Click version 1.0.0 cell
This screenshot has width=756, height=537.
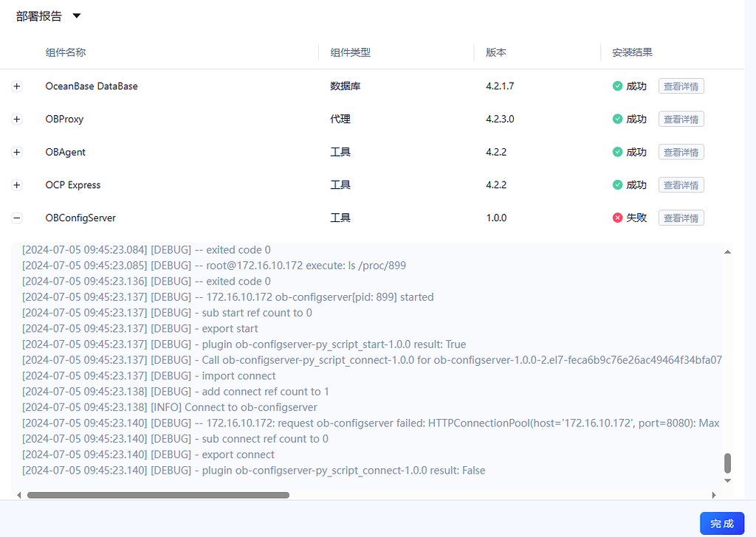[496, 218]
